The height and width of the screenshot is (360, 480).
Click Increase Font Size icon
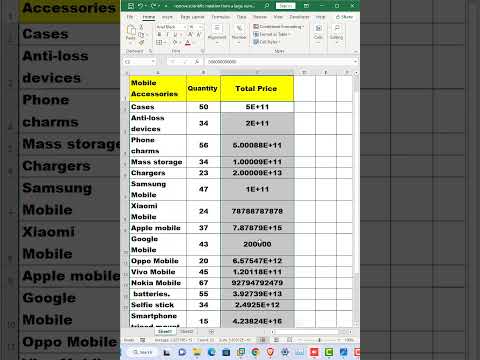190,34
